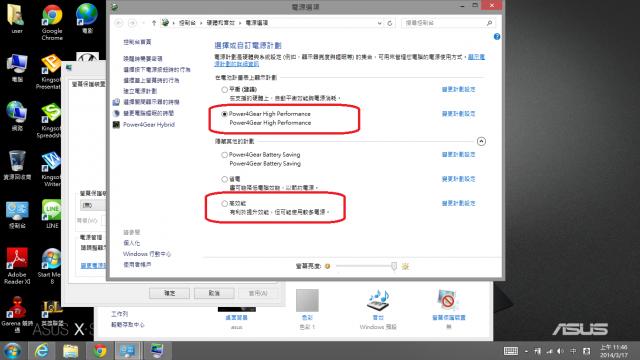Change plan settings for Power4Gear Battery Saving
This screenshot has width=640, height=360.
coord(458,155)
